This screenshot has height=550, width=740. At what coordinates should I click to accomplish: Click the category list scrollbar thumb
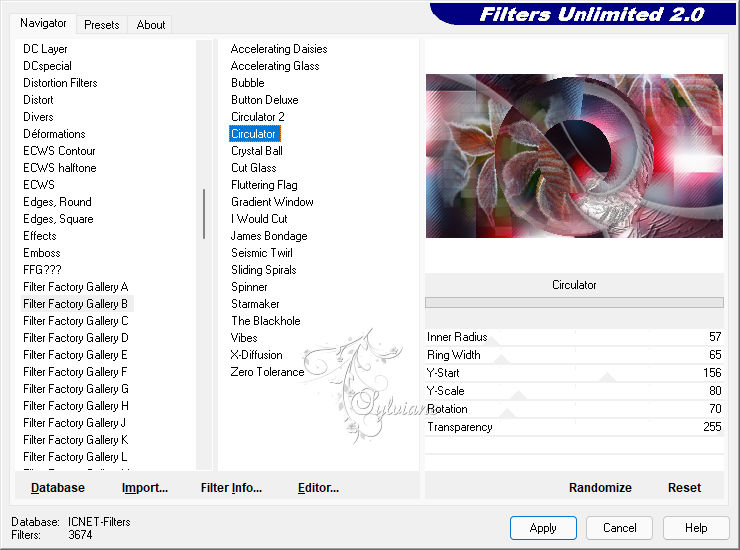click(204, 214)
